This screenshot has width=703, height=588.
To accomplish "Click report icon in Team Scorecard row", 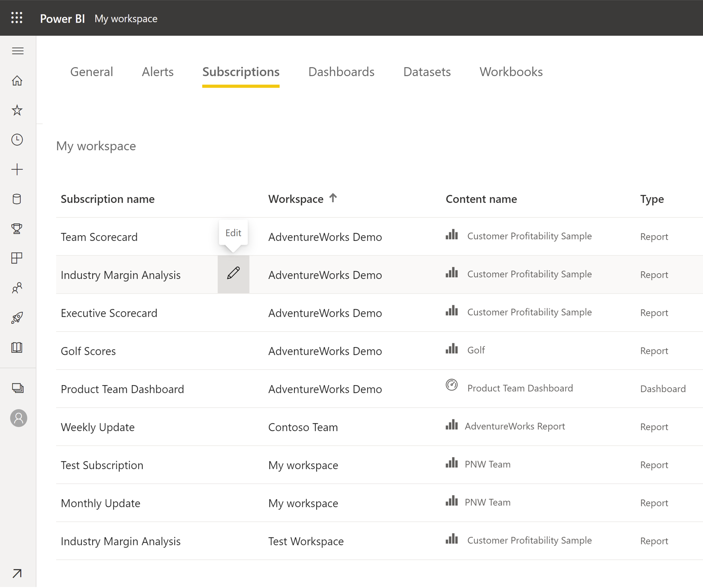I will [452, 235].
